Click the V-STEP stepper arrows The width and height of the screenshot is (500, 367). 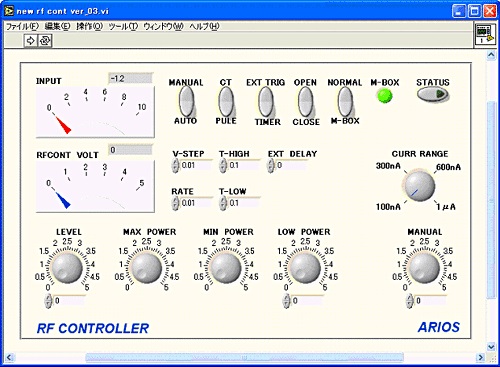[x=175, y=165]
